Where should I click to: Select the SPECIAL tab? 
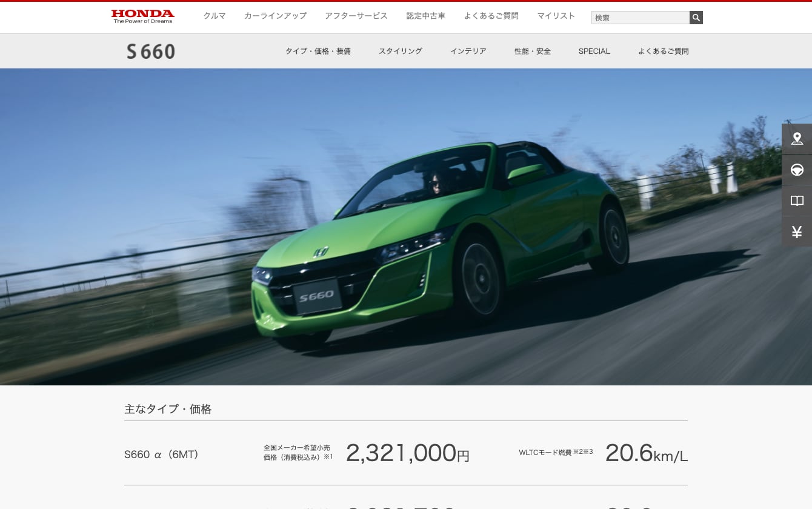pos(594,52)
